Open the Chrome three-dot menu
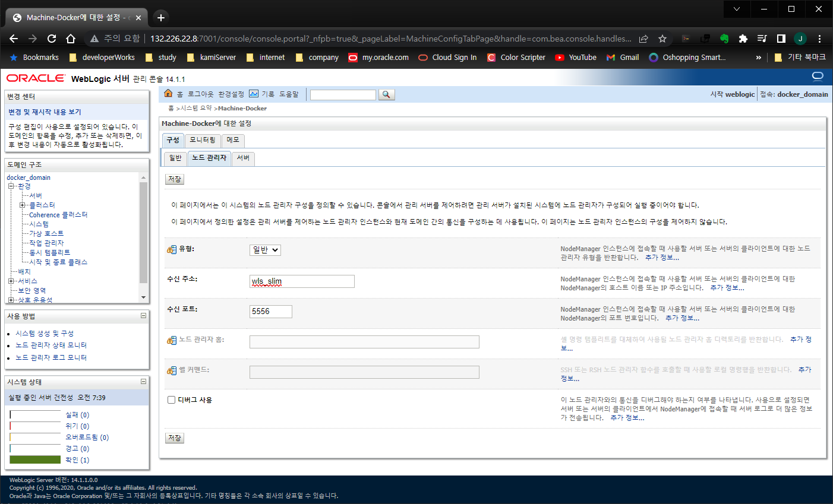This screenshot has width=833, height=504. (x=819, y=39)
